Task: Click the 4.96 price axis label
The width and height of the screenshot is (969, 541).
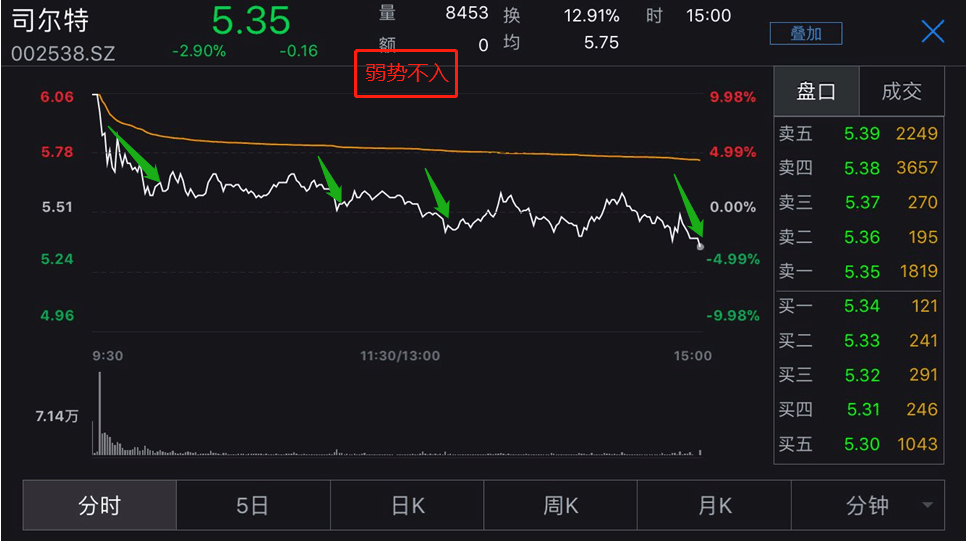Action: pos(57,316)
